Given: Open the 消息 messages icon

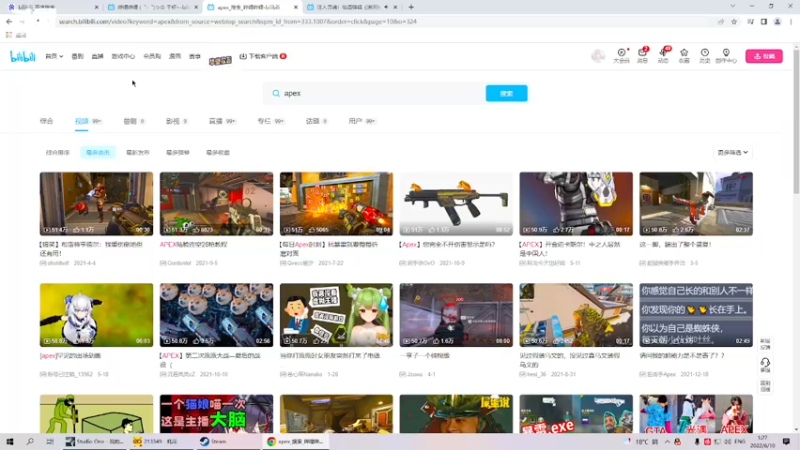Looking at the screenshot, I should [x=642, y=56].
